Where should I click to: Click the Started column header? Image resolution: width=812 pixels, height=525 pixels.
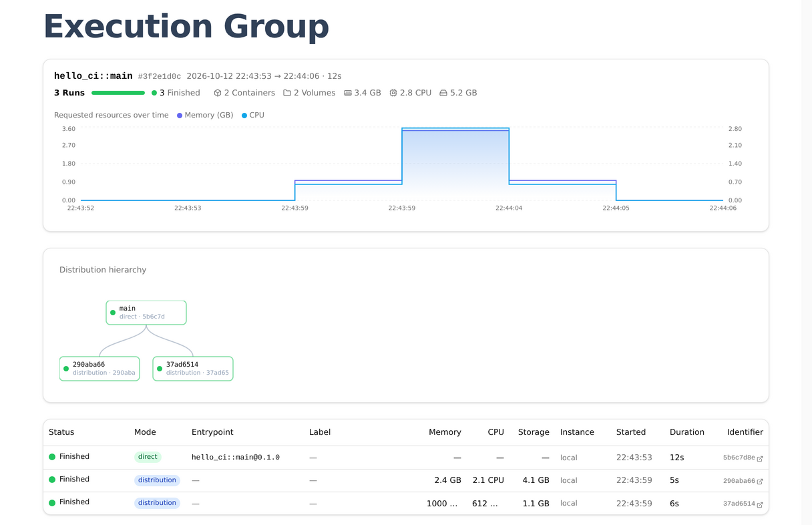631,432
